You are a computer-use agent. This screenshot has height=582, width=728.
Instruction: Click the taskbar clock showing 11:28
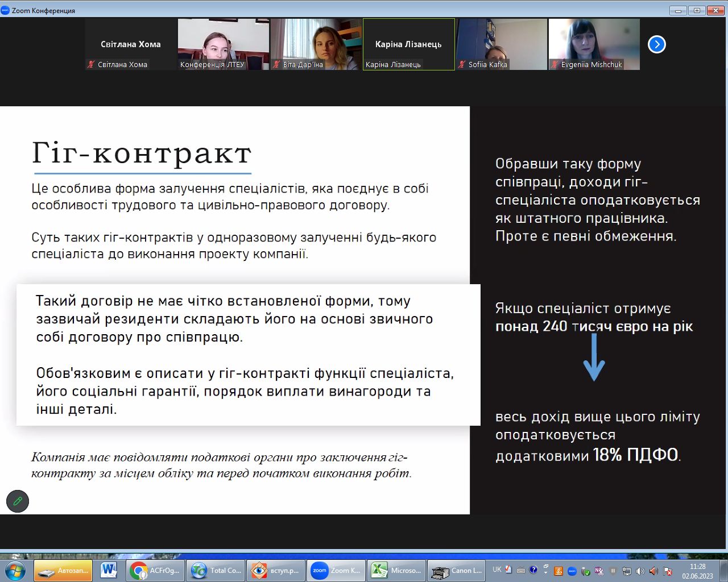pos(697,571)
